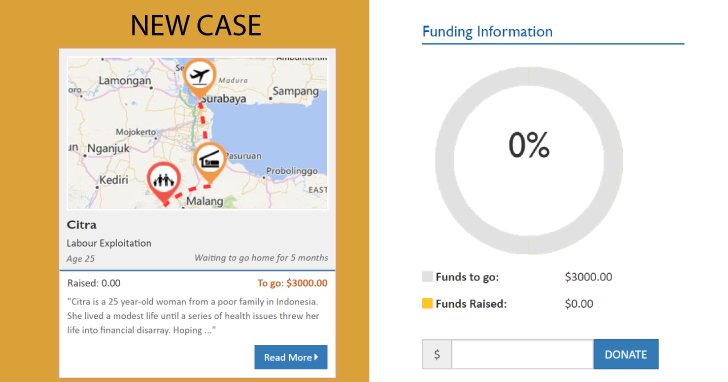Viewport: 728px width, 382px height.
Task: Click the Labour Exploitation label
Action: [109, 243]
